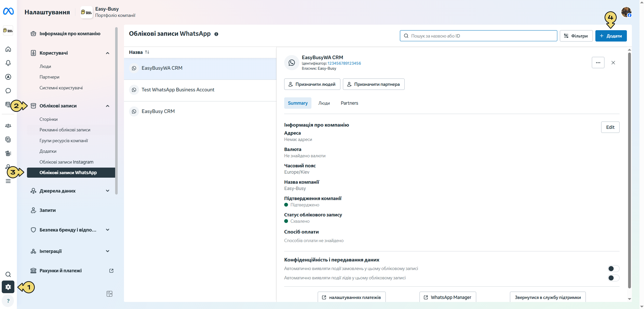Open the settings gear icon

point(8,287)
